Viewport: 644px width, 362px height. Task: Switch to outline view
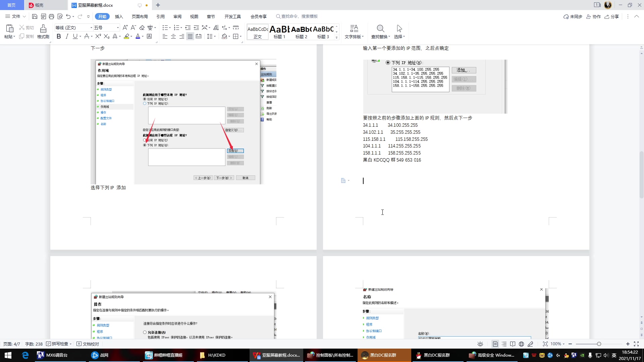click(x=504, y=344)
